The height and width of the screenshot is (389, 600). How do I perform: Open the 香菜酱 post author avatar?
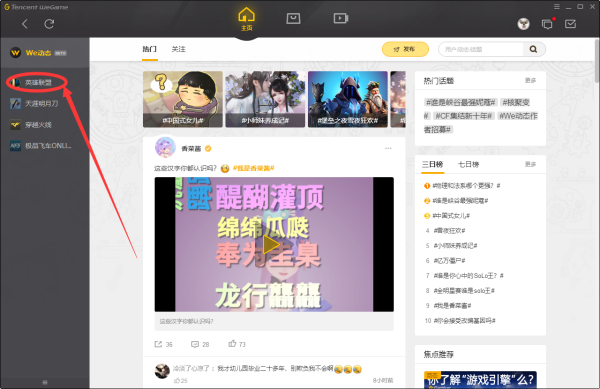(x=165, y=147)
